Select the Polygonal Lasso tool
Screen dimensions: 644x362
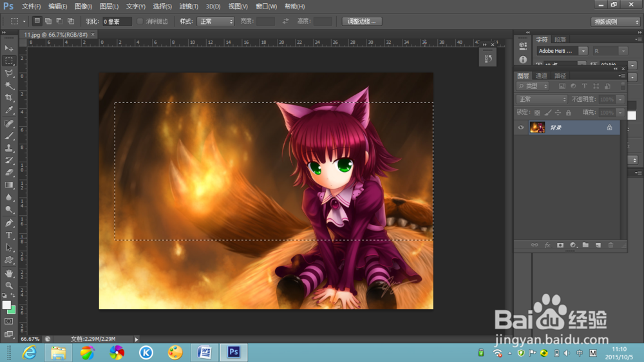8,73
